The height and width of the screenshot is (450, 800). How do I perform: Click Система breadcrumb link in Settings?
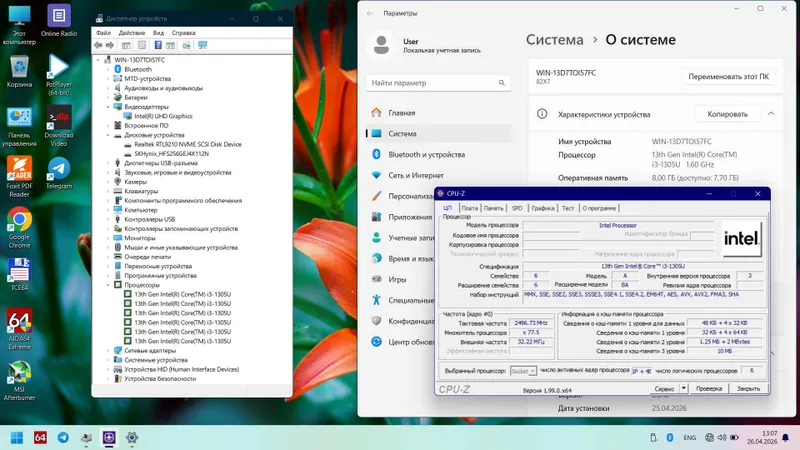click(x=555, y=40)
